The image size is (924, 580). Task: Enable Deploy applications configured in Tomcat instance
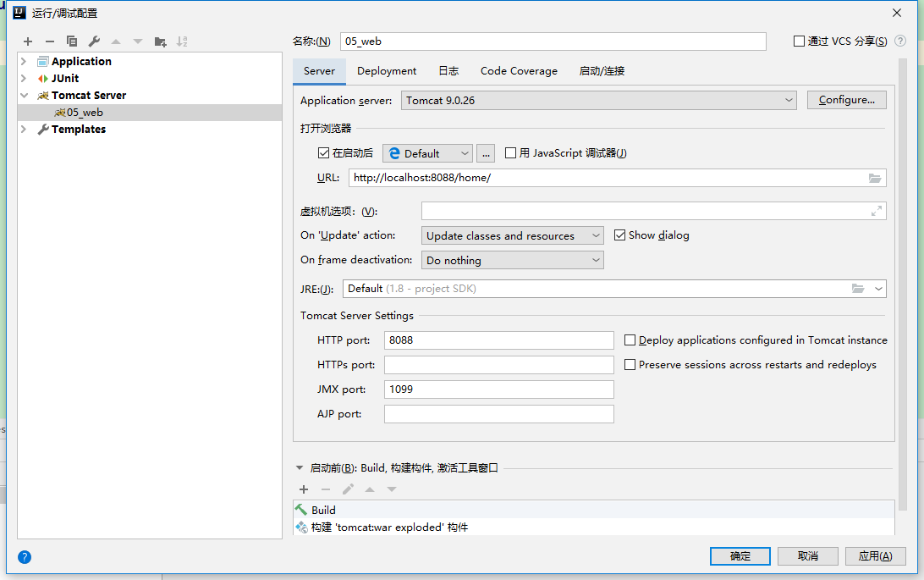coord(630,340)
